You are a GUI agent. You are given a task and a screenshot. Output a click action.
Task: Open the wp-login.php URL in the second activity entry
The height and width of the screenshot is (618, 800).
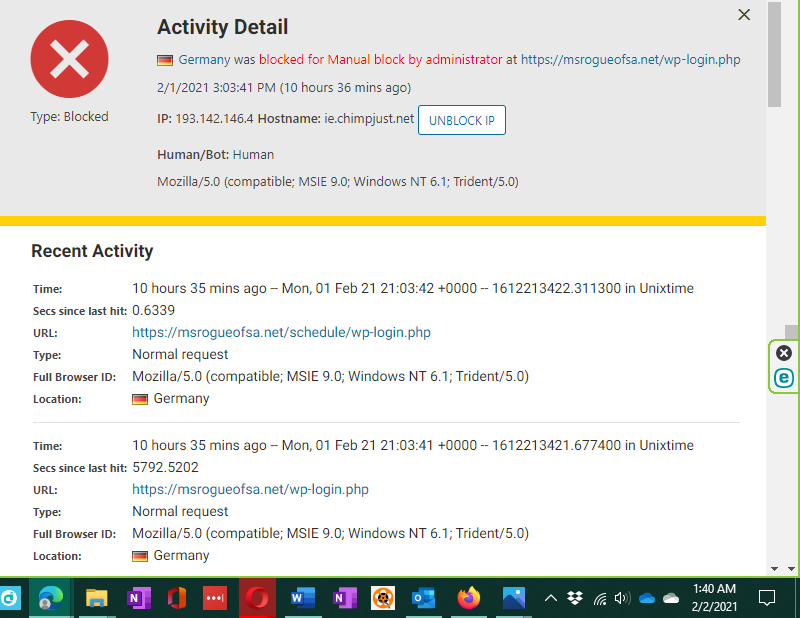coord(250,489)
